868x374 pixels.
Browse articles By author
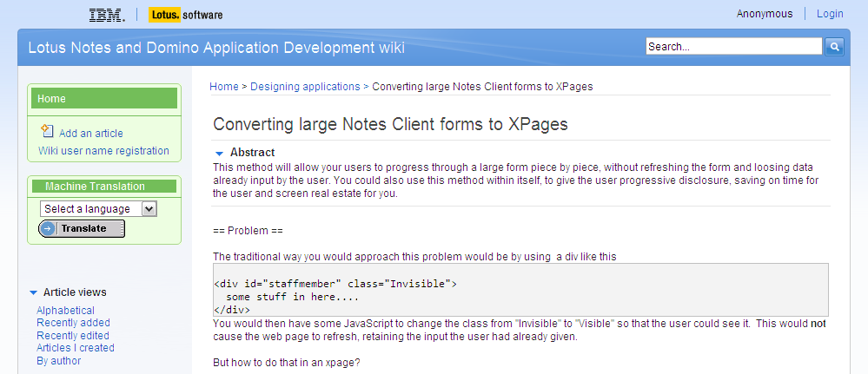(x=59, y=361)
